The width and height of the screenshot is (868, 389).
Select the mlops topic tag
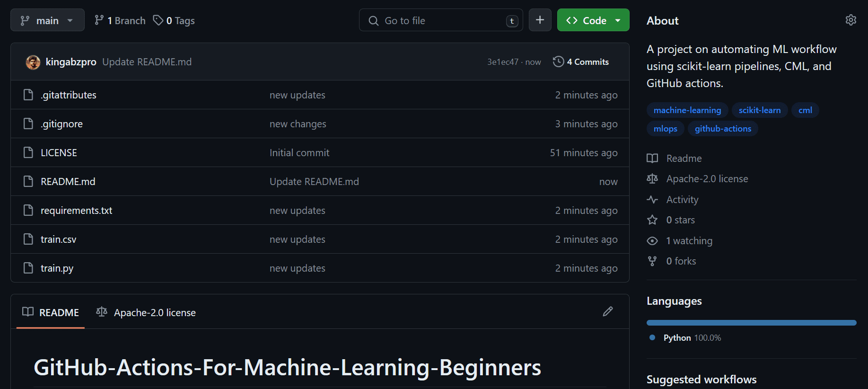pyautogui.click(x=666, y=129)
